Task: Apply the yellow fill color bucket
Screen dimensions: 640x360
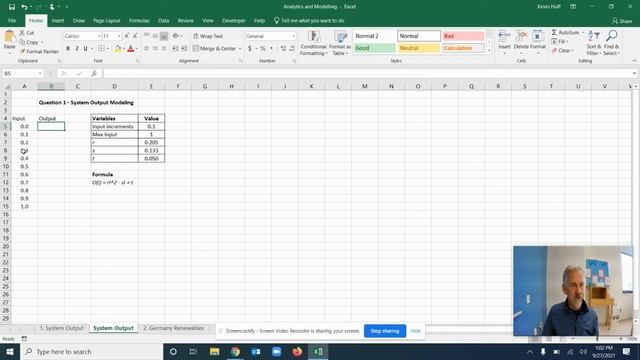Action: [118, 49]
